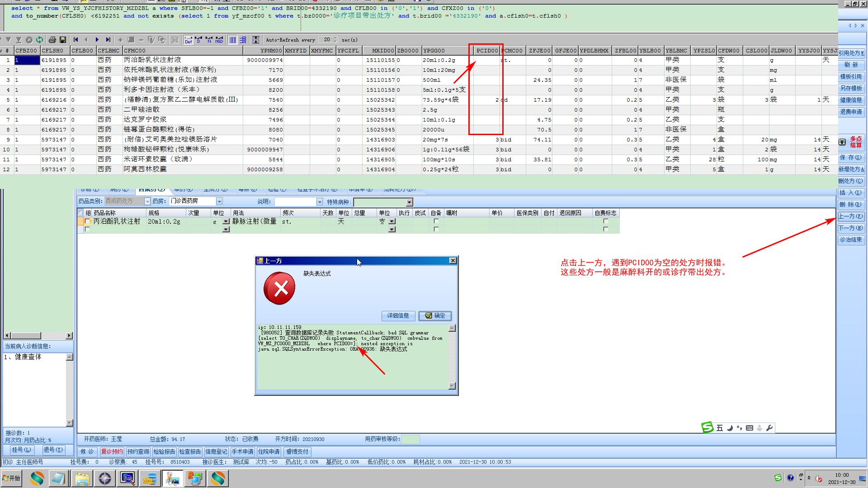Click the 'Def' column width icon
Viewport: 868px width, 488px height.
[189, 40]
